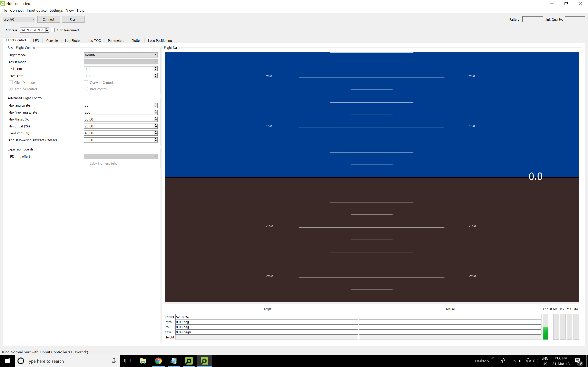
Task: Enable Auto Reconnect checkbox
Action: [x=53, y=30]
